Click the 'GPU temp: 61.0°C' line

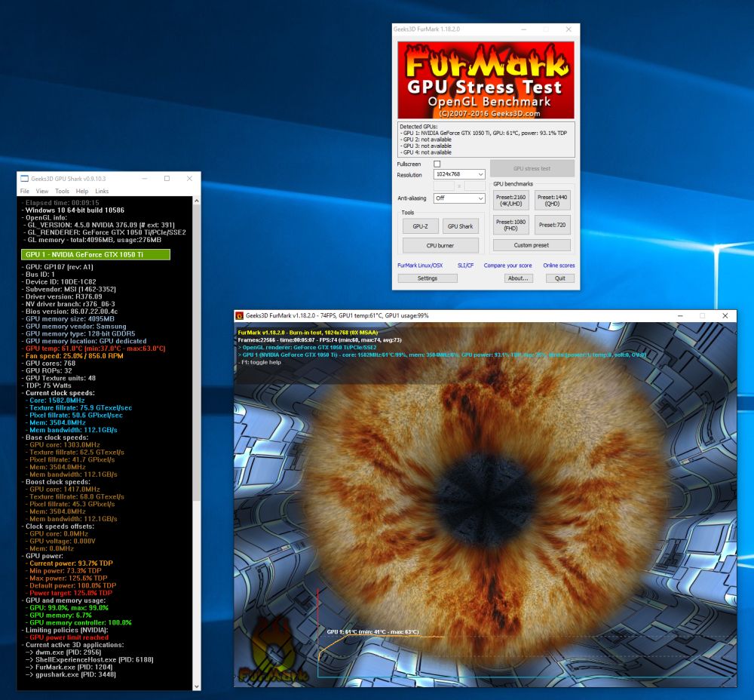pyautogui.click(x=95, y=348)
